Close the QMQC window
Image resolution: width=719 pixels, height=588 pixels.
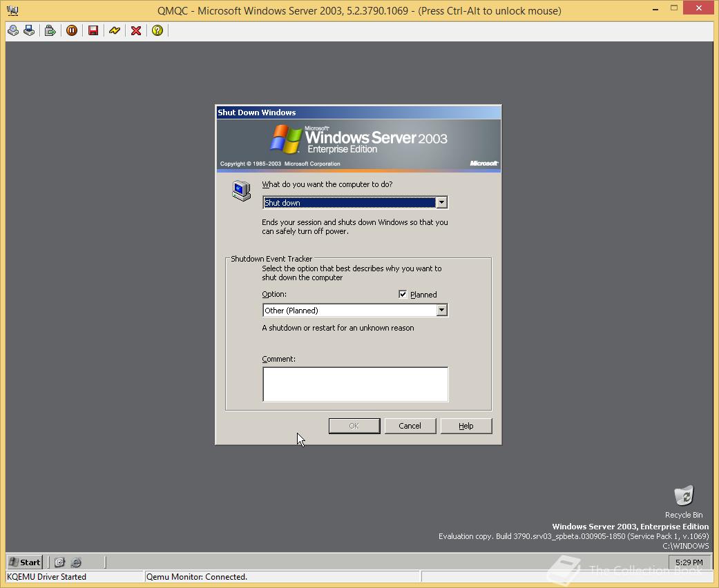[x=698, y=8]
